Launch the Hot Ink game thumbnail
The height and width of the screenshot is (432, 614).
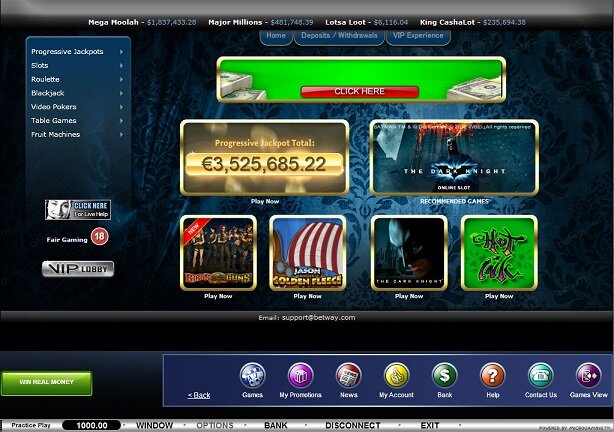(499, 253)
